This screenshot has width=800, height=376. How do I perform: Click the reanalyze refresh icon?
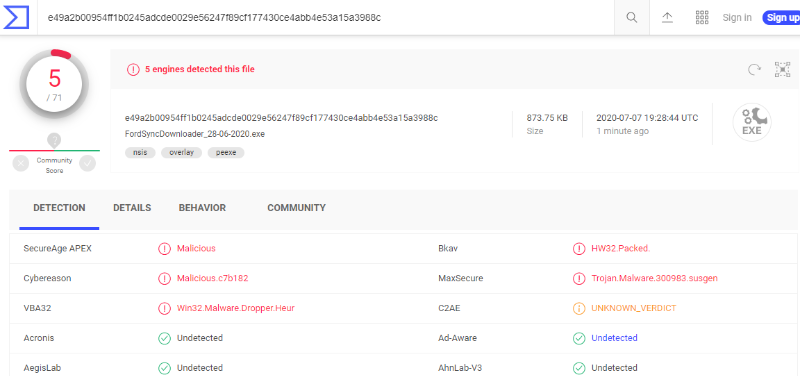[754, 69]
